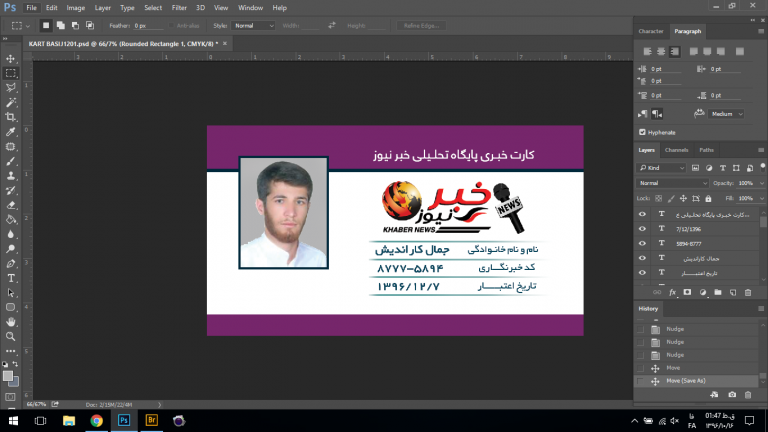This screenshot has width=768, height=432.
Task: Select the Eyedropper tool
Action: pyautogui.click(x=10, y=132)
